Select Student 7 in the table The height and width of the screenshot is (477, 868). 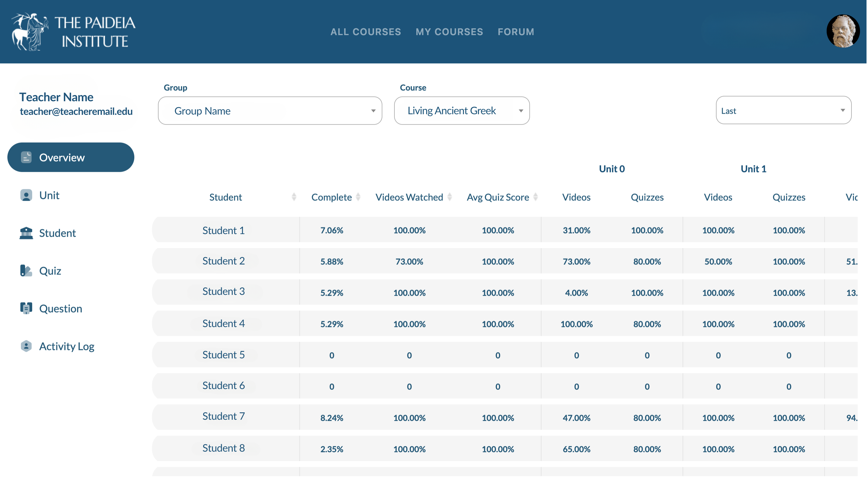tap(223, 416)
